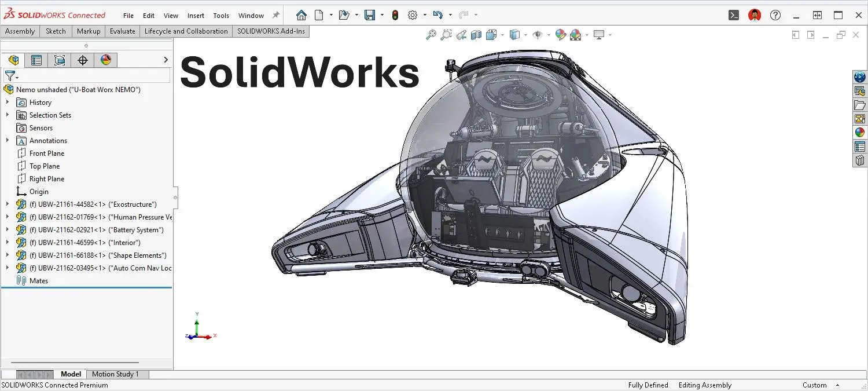Image resolution: width=868 pixels, height=391 pixels.
Task: Pin the menu bar with pushpin
Action: [276, 15]
